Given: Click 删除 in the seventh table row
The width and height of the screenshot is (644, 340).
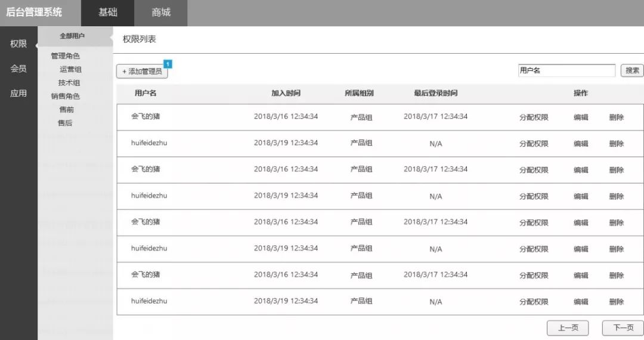Looking at the screenshot, I should pos(617,275).
